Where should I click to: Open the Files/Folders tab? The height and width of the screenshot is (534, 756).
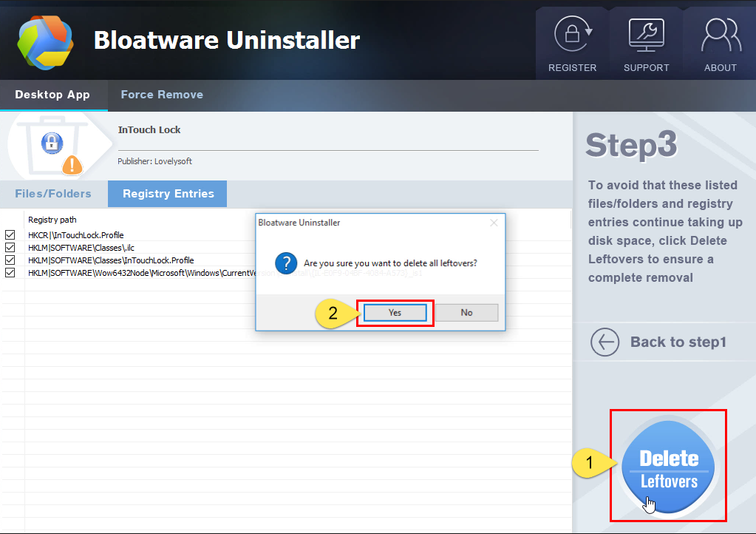point(53,194)
